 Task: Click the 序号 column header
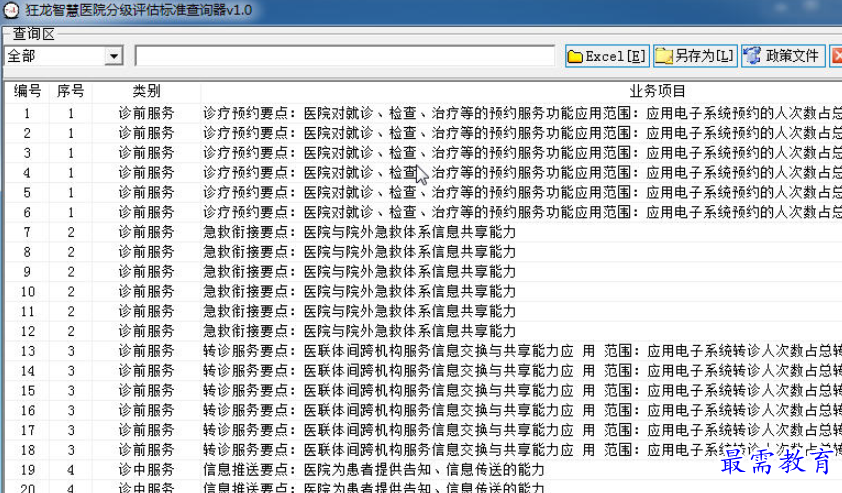click(x=70, y=91)
